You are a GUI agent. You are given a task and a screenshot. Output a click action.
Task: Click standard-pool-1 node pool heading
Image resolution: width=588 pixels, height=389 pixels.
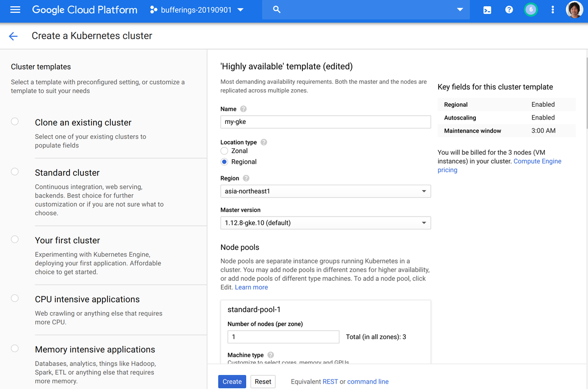click(254, 310)
